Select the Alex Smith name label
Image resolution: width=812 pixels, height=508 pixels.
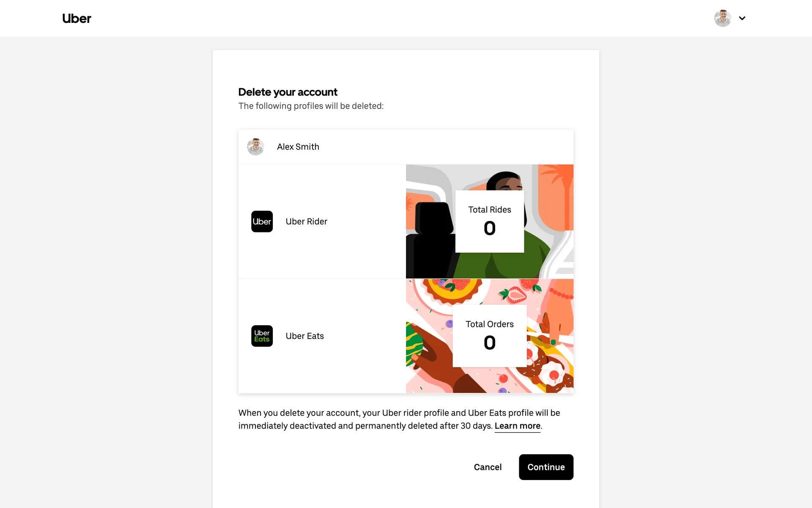[x=298, y=147]
